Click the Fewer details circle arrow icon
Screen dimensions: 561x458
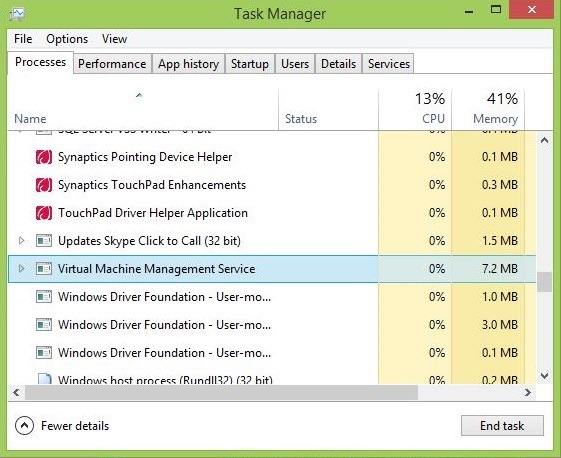pos(24,426)
